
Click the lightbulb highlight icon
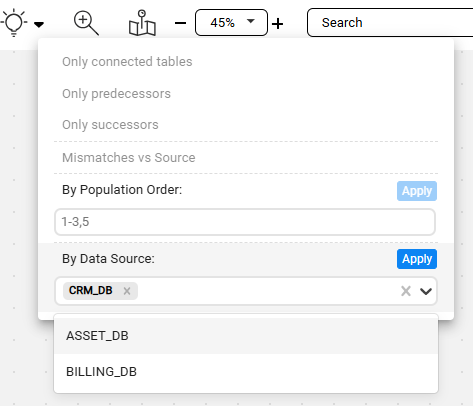coord(14,23)
